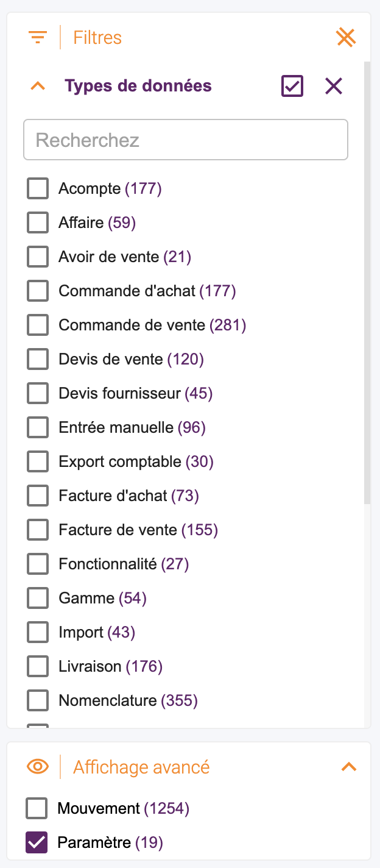Select the Devis fournisseur label
Viewport: 380px width, 868px height.
[119, 394]
